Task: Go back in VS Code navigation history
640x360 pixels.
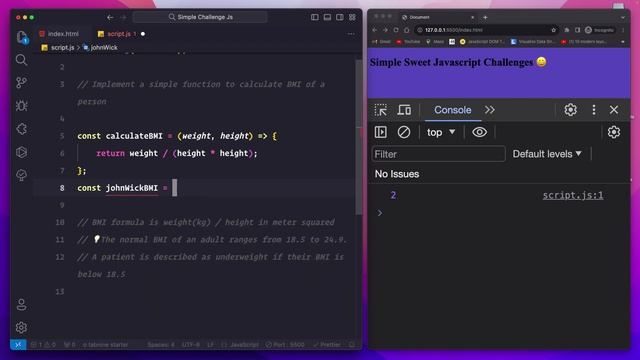Action: pos(110,17)
